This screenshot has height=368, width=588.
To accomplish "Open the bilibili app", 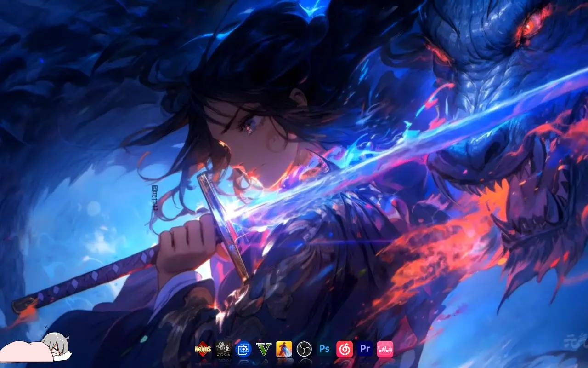I will tap(385, 349).
